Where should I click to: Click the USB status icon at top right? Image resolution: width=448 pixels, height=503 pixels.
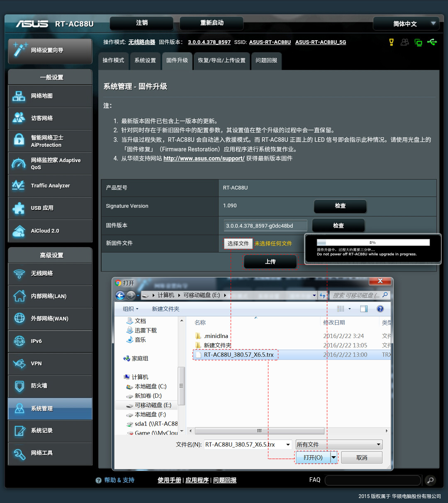pos(432,42)
